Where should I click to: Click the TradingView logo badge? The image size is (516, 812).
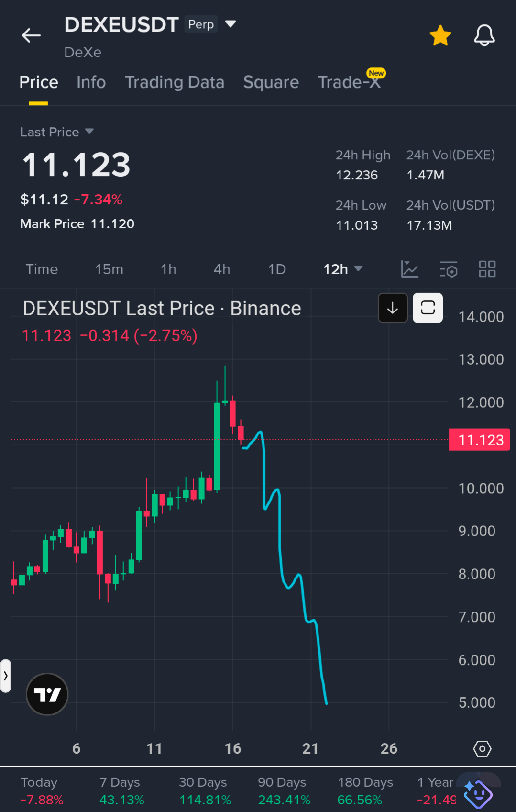[47, 694]
